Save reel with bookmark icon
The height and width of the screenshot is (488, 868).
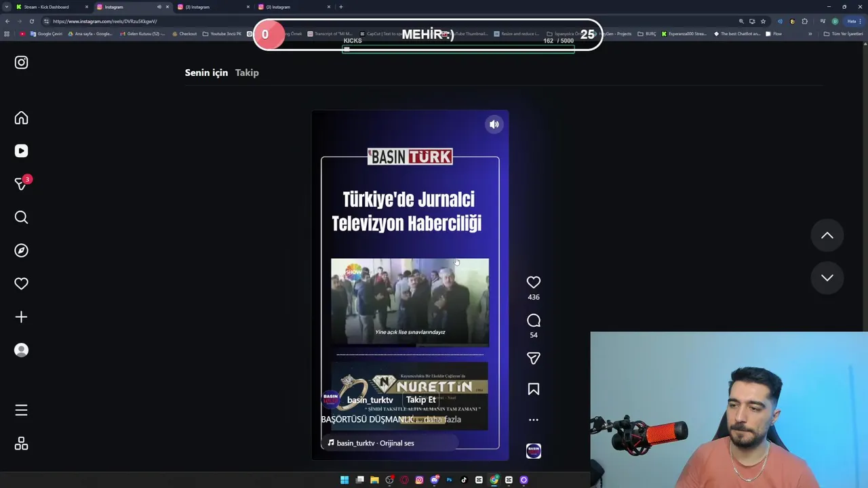click(534, 389)
